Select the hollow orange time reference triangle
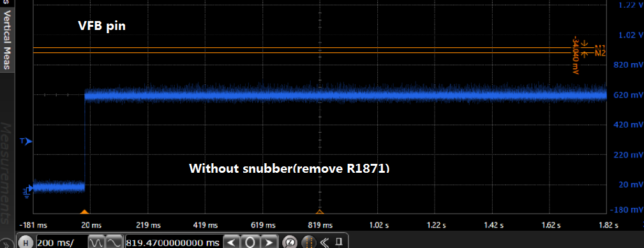This screenshot has height=248, width=644. click(320, 212)
